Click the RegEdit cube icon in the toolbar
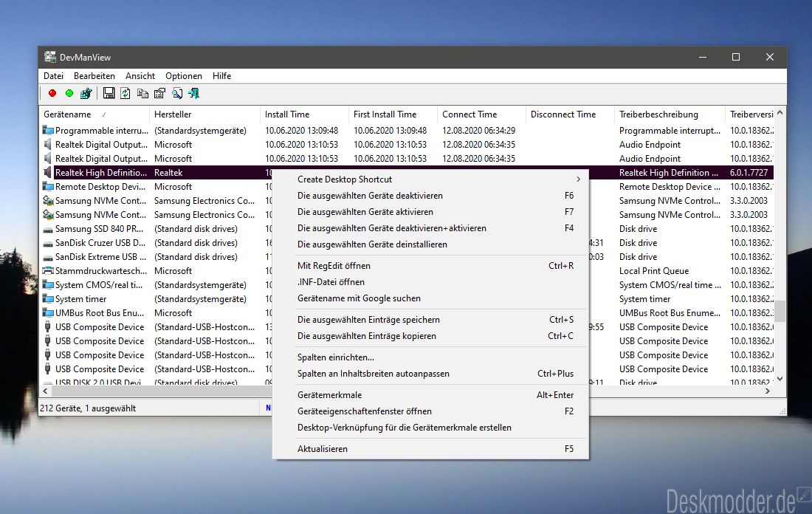812x514 pixels. tap(86, 93)
